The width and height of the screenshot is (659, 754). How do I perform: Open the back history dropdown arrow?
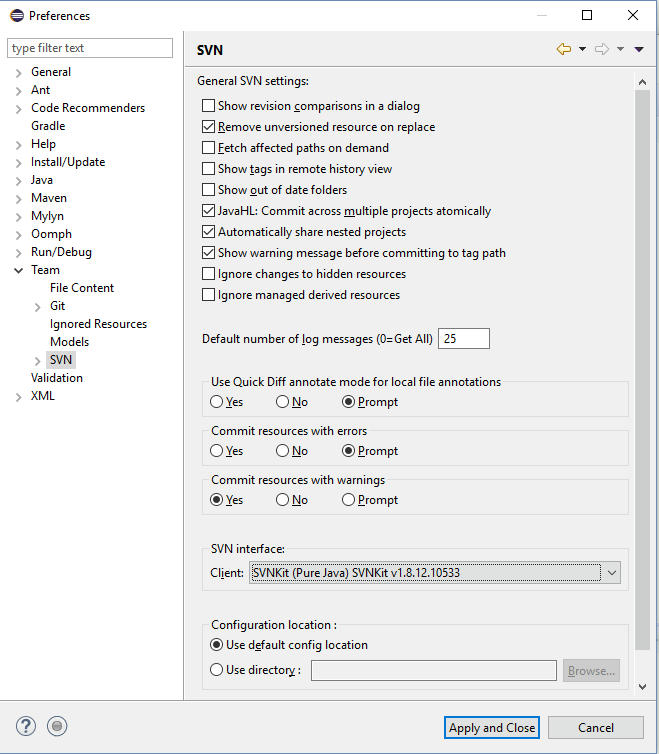point(582,49)
